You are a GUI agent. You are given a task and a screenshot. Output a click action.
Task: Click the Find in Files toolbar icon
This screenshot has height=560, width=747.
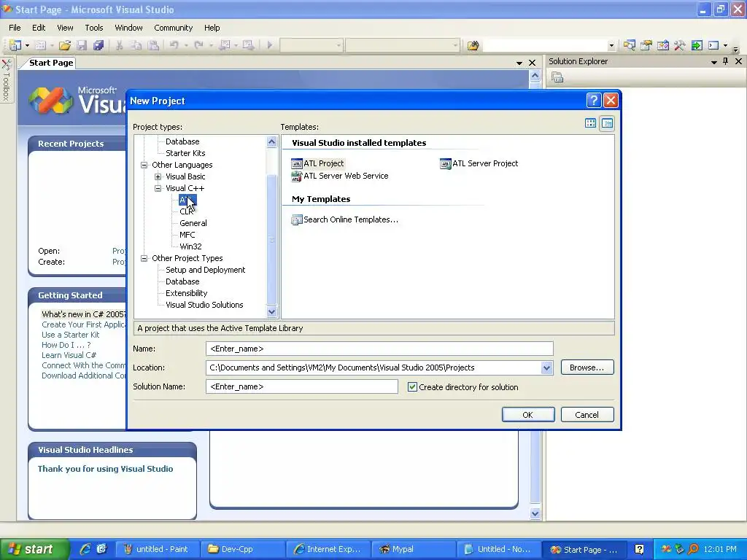pos(473,45)
